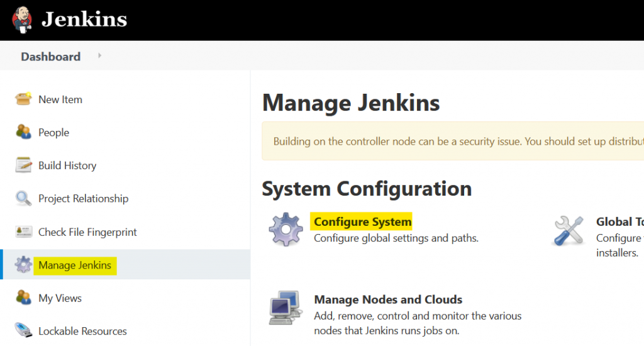
Task: Click the Global Tool Configuration tools icon
Action: point(569,231)
